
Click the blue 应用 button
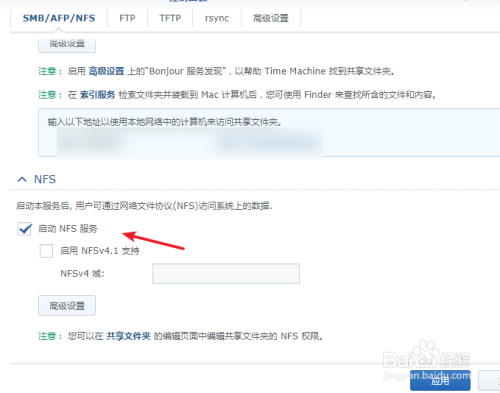pos(440,380)
